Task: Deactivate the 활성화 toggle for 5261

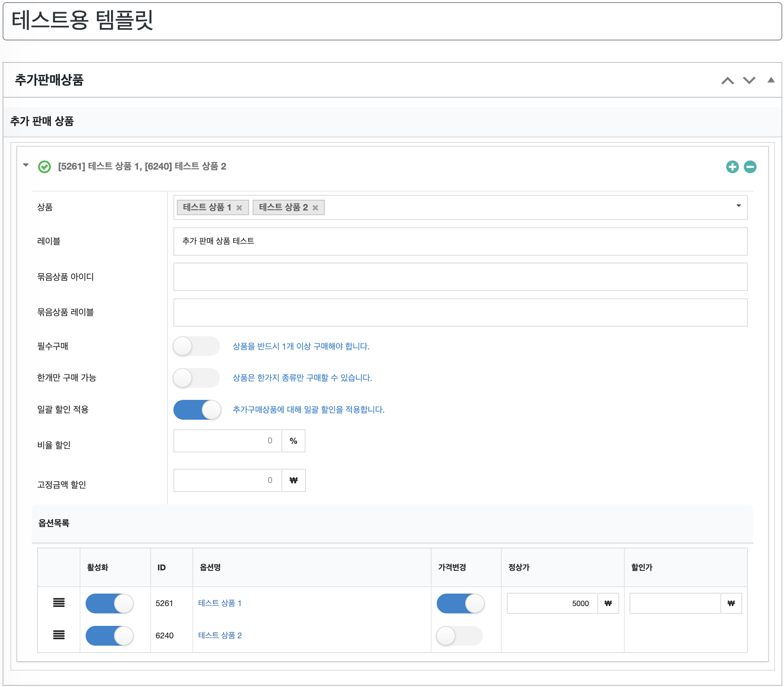Action: pyautogui.click(x=109, y=603)
